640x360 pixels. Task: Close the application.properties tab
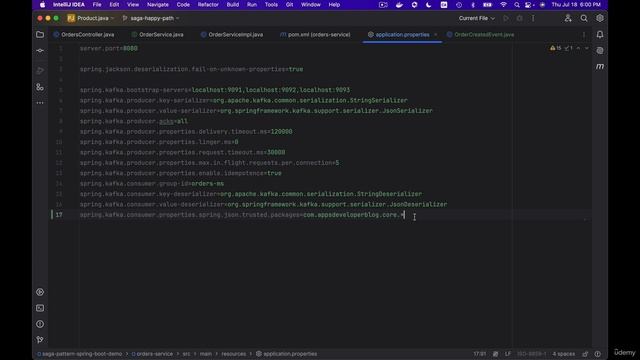click(436, 35)
